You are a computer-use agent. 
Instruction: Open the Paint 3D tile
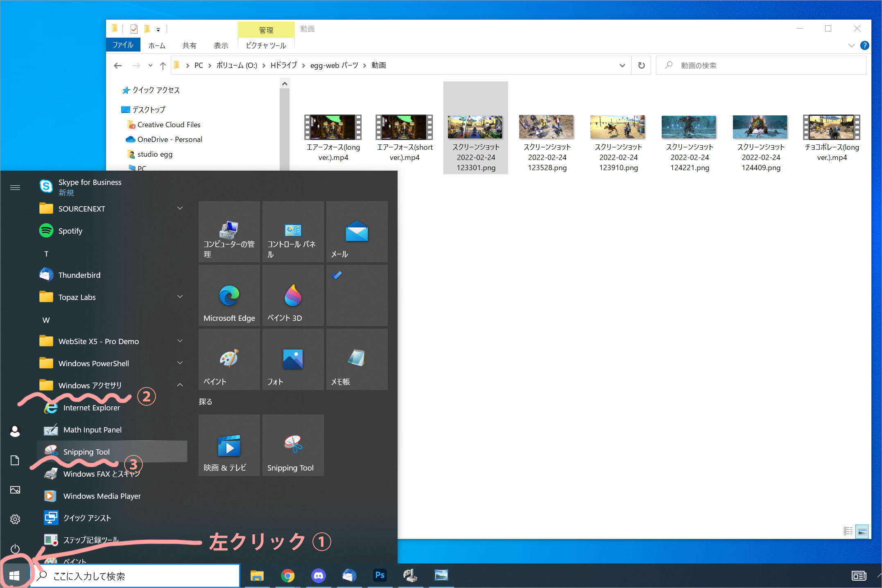click(293, 295)
